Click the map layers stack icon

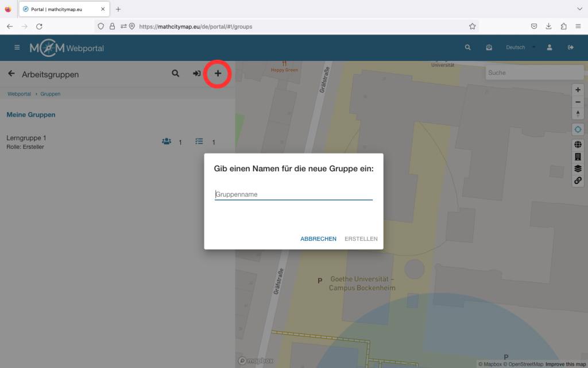point(578,168)
